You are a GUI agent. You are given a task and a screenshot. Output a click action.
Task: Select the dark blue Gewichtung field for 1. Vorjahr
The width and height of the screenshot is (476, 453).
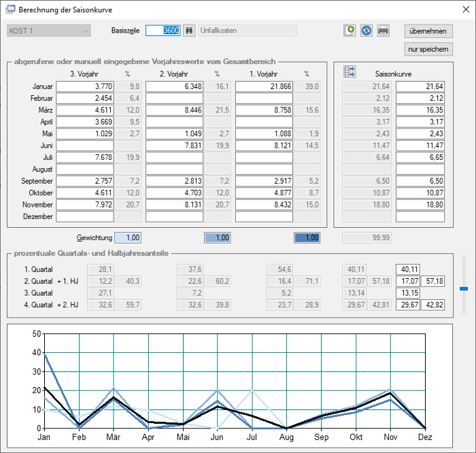(x=307, y=238)
